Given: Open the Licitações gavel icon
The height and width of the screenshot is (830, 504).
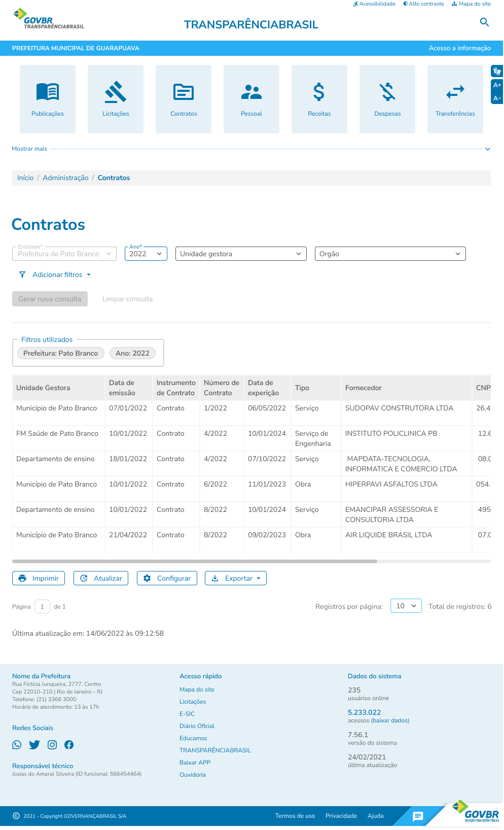Looking at the screenshot, I should [x=116, y=92].
